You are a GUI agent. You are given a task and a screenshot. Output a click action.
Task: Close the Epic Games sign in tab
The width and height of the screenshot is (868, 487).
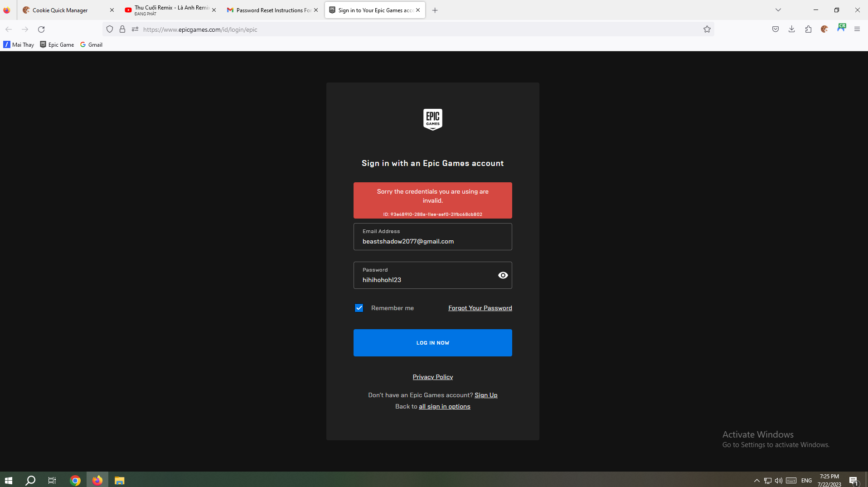tap(418, 10)
